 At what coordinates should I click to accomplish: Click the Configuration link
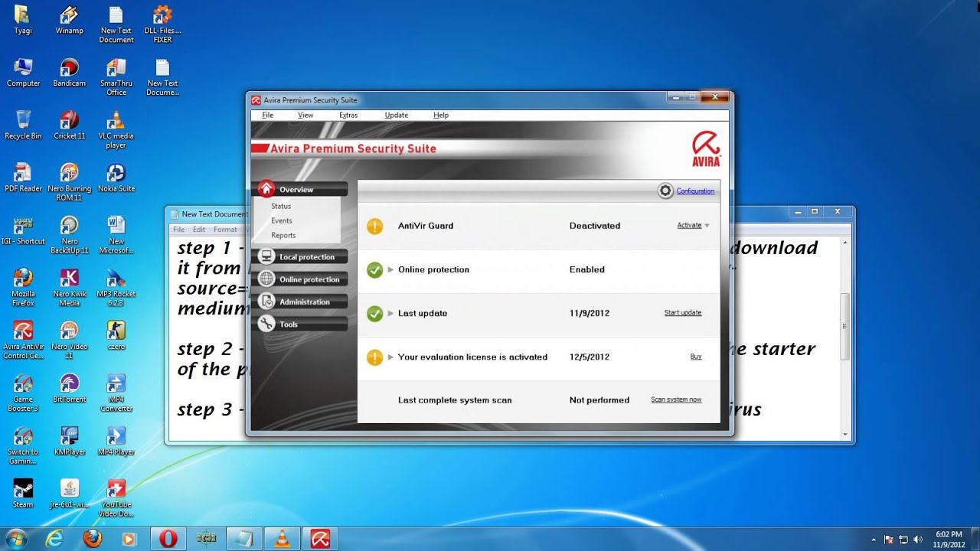695,191
